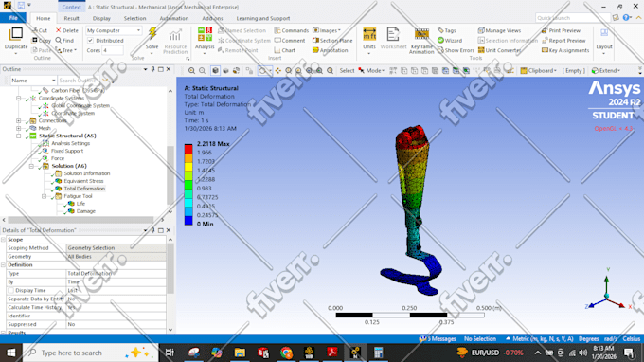This screenshot has width=644, height=362.
Task: Insert a Chart
Action: pos(285,50)
